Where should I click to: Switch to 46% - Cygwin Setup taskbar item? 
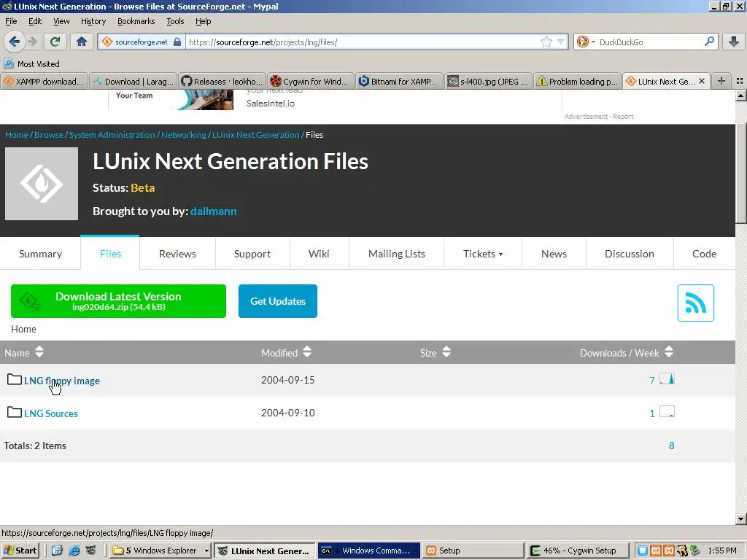[578, 551]
